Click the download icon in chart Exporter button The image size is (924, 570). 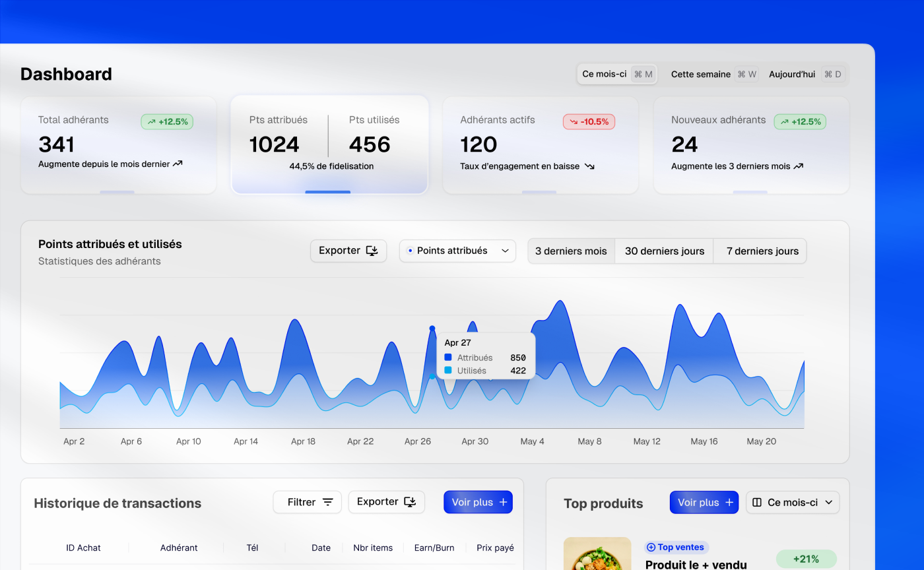point(372,251)
